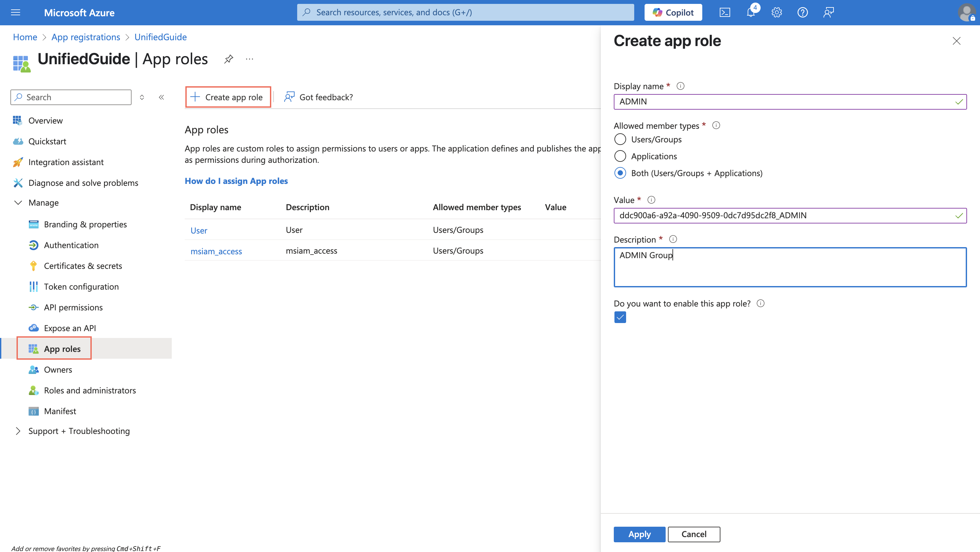Open the portal hamburger menu
This screenshot has width=980, height=552.
(16, 13)
